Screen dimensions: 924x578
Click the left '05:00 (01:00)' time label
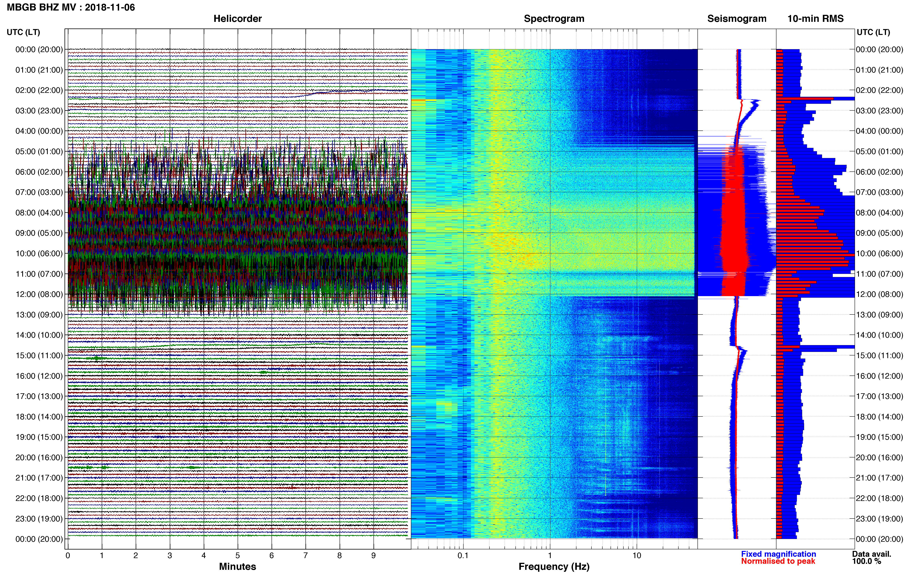(39, 151)
